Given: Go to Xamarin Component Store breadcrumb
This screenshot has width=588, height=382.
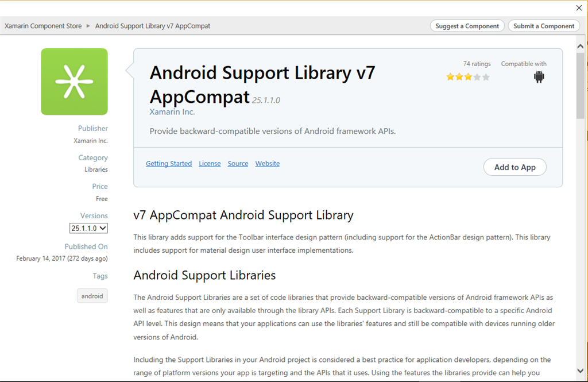Looking at the screenshot, I should [43, 26].
